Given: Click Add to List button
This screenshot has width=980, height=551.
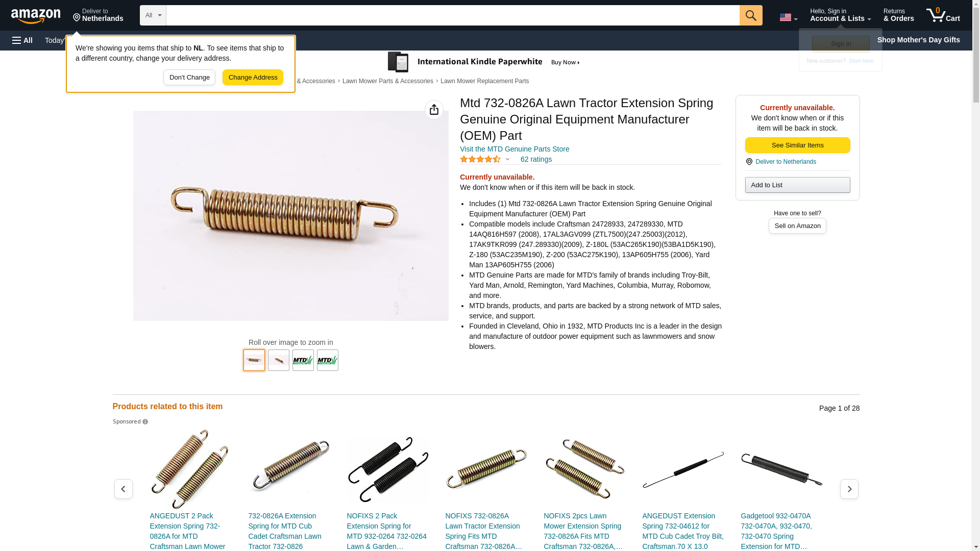Looking at the screenshot, I should 797,185.
